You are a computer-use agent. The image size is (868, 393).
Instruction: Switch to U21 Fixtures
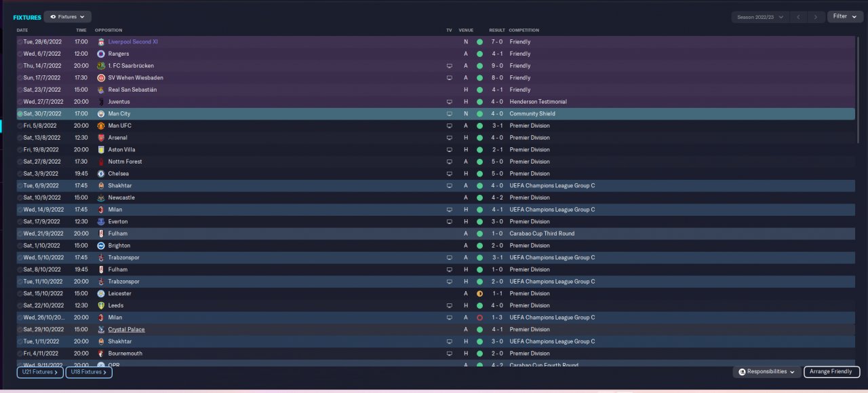[40, 372]
